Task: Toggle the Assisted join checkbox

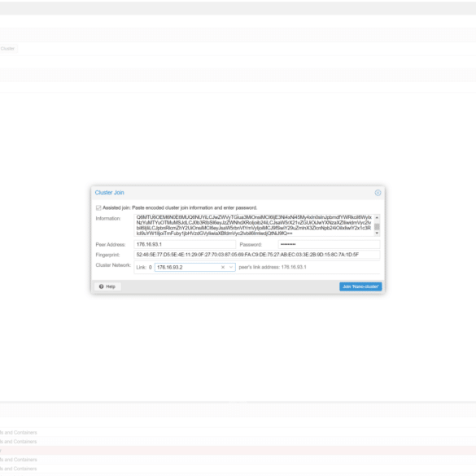Action: click(98, 208)
